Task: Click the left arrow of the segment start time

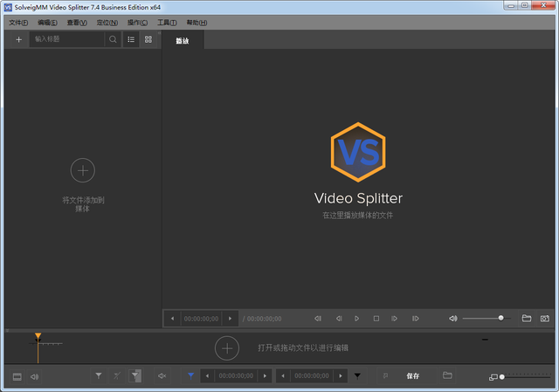Action: pyautogui.click(x=207, y=375)
